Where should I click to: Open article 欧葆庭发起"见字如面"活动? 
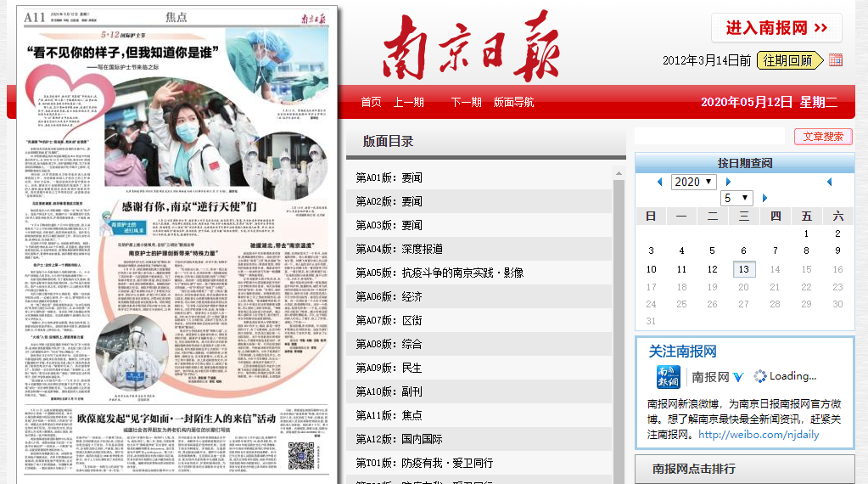176,419
